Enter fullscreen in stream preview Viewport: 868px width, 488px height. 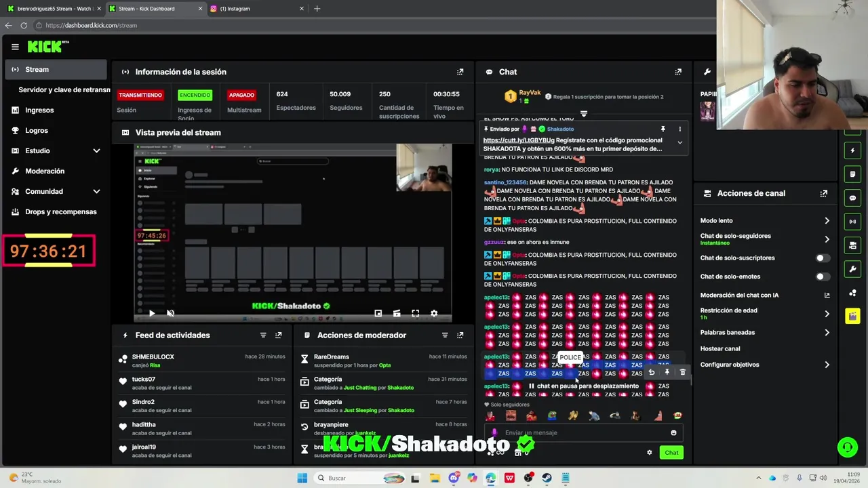(415, 313)
